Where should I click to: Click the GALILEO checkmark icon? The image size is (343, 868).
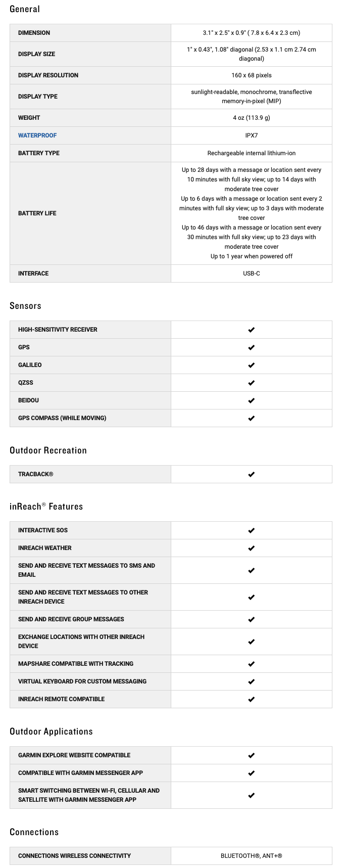click(x=252, y=365)
